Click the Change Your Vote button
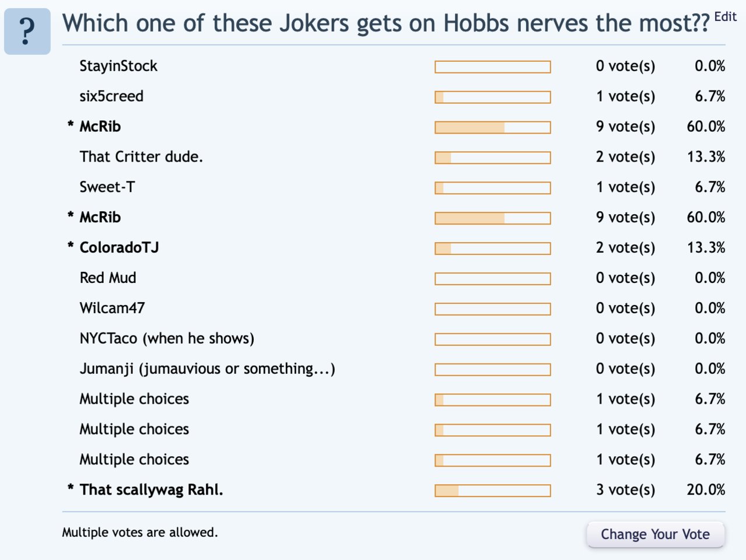The height and width of the screenshot is (560, 746). (655, 534)
